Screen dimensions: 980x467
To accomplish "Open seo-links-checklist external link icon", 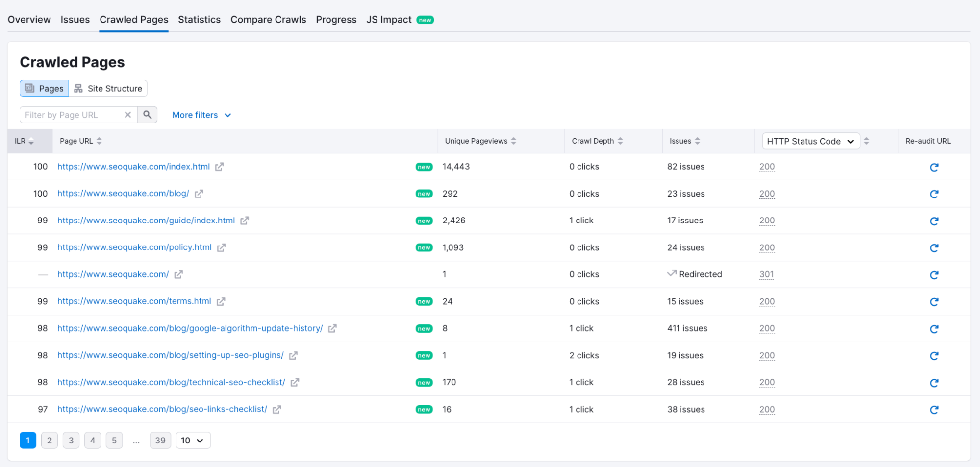I will point(276,409).
